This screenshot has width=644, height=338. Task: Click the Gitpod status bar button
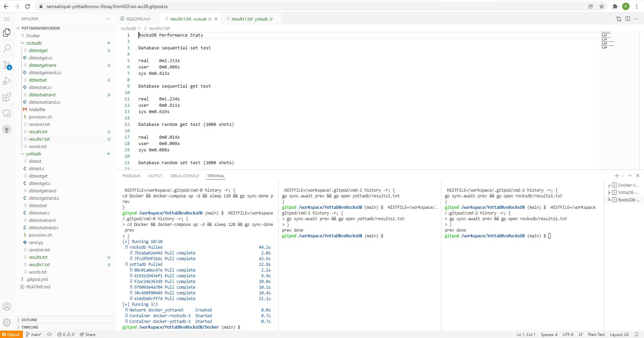[x=11, y=334]
